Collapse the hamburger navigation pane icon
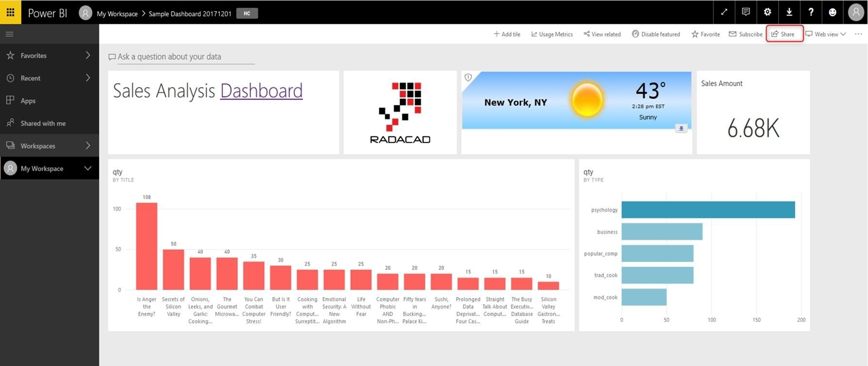Viewport: 868px width, 366px height. (10, 34)
